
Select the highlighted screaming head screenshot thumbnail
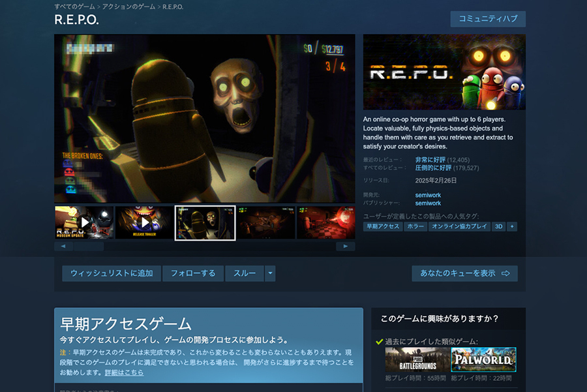tap(205, 223)
